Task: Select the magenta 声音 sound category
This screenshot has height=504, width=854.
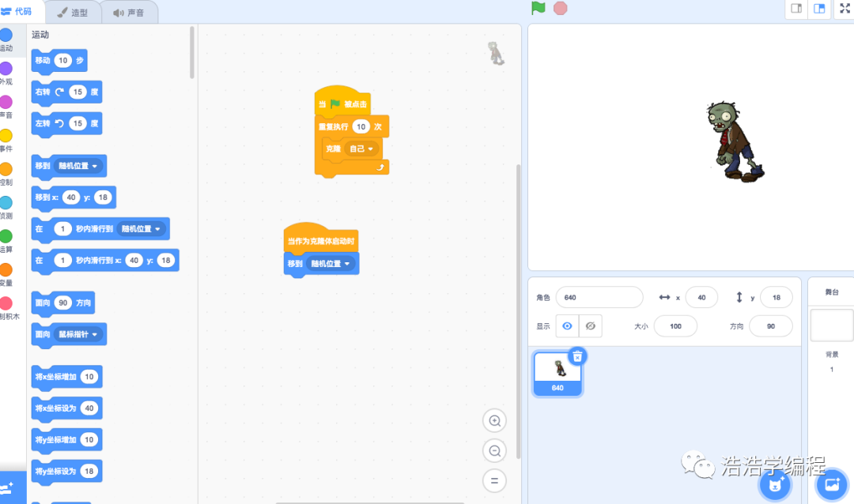Action: (x=6, y=103)
